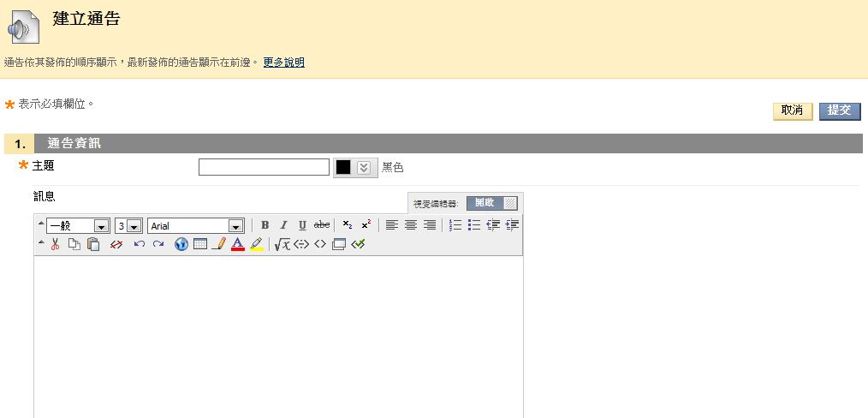Click the 主題 subject text field

(x=264, y=167)
